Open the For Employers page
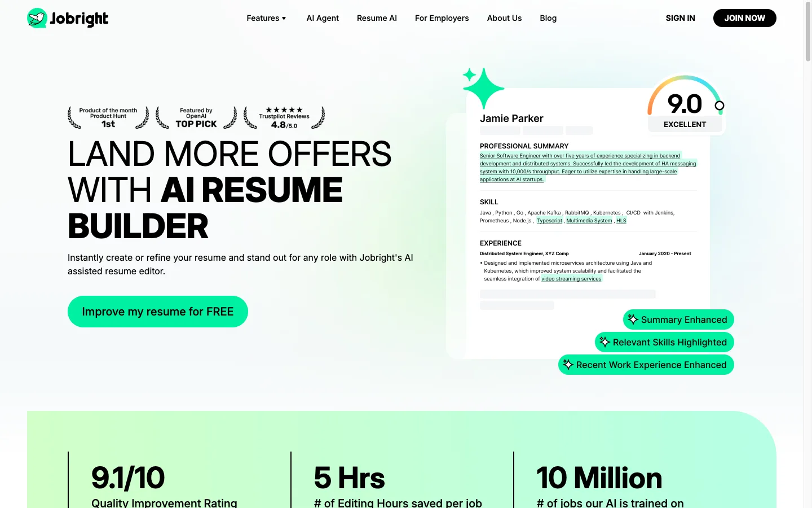 tap(442, 18)
